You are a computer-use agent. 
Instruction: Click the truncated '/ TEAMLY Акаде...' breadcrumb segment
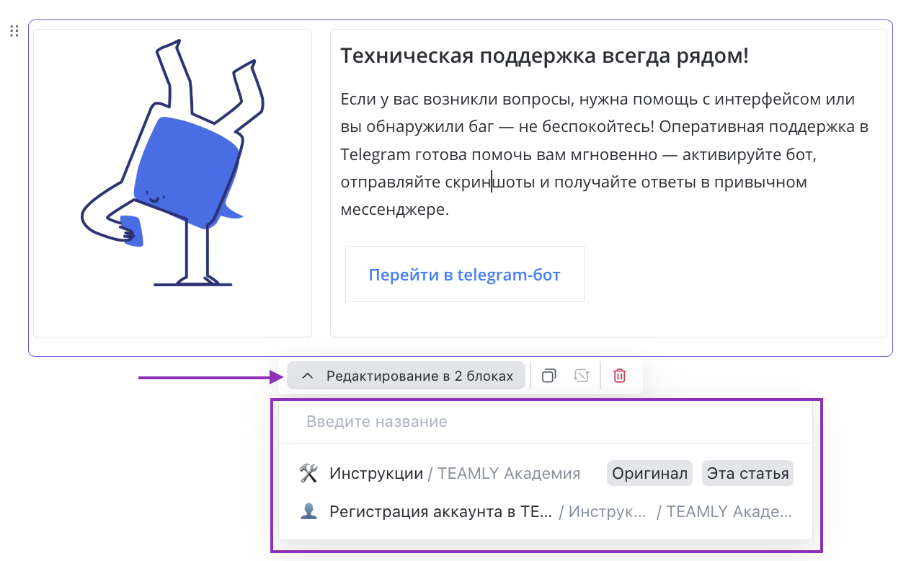pyautogui.click(x=724, y=512)
